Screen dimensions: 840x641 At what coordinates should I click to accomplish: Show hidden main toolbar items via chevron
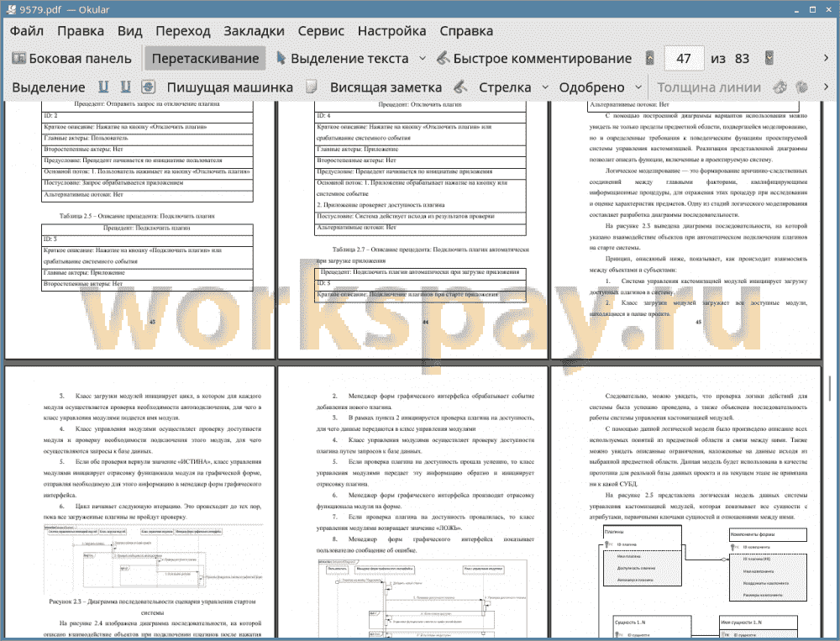click(x=826, y=58)
